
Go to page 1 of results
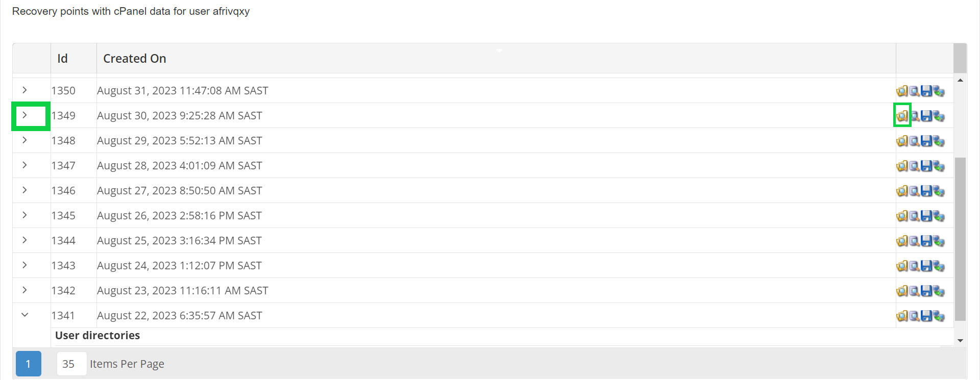click(x=28, y=364)
